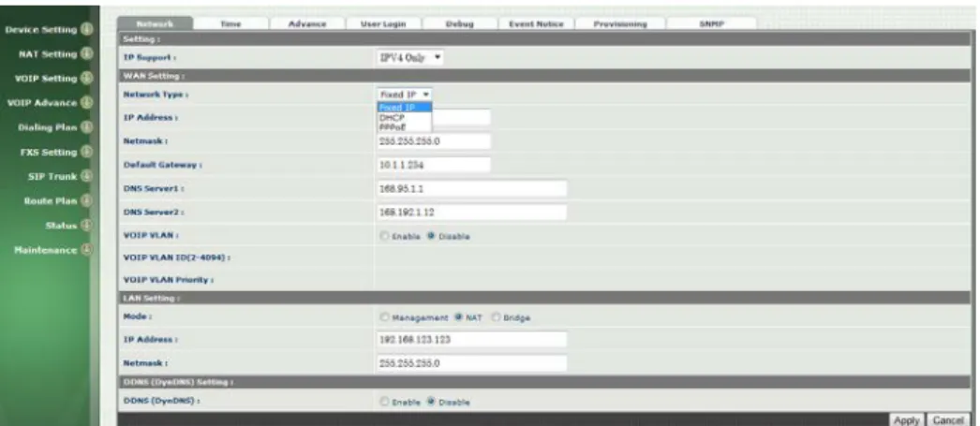Open Maintenance menu label
This screenshot has width=980, height=426.
46,250
